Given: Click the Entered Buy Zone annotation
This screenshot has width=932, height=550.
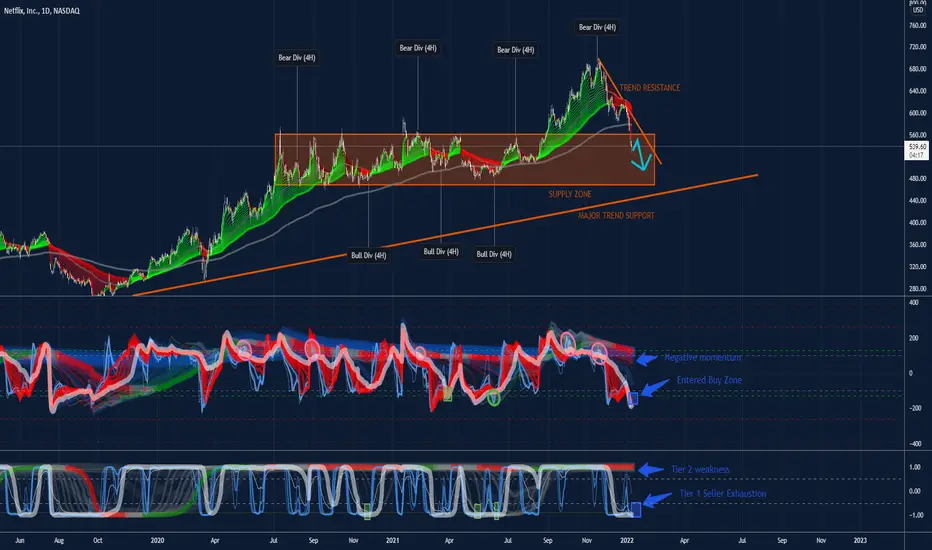Looking at the screenshot, I should click(709, 380).
